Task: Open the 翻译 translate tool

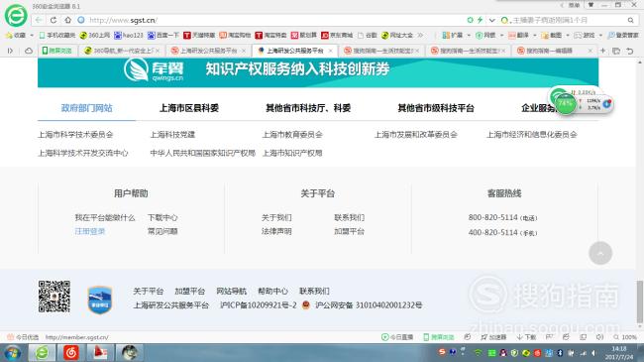Action: [x=519, y=36]
